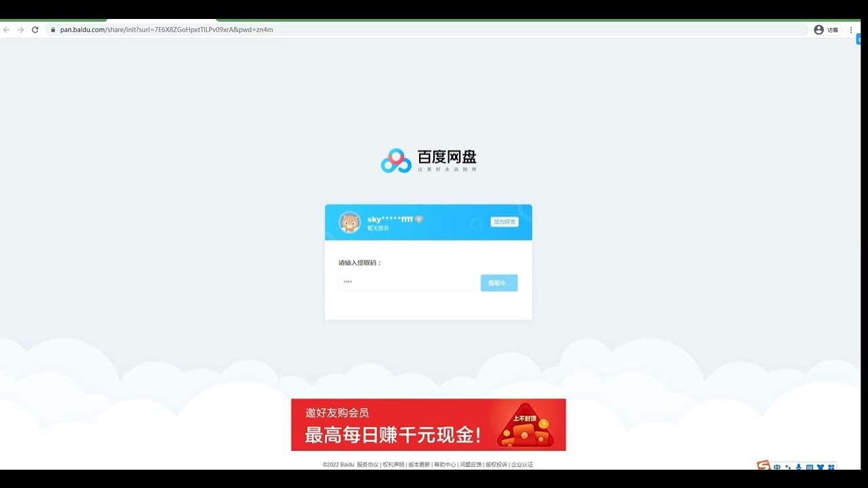Click the sharer's bear avatar image

[350, 222]
